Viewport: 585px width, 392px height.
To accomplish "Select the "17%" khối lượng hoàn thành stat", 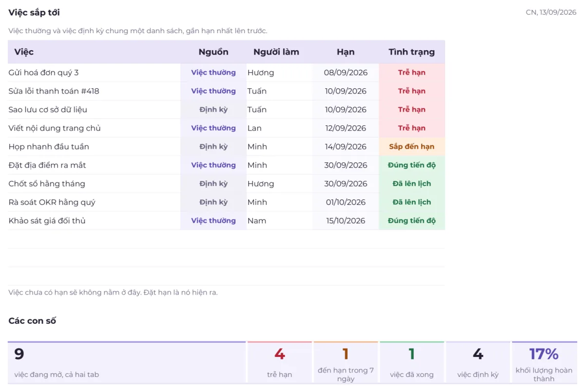I will (544, 362).
